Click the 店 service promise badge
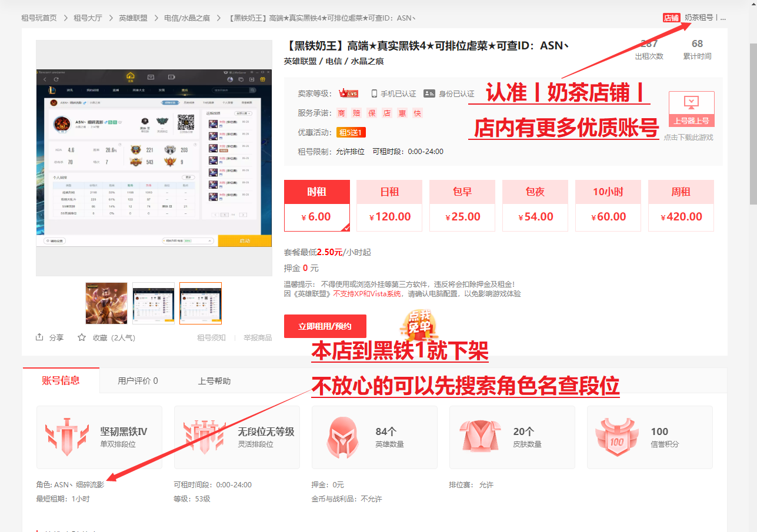 (387, 113)
